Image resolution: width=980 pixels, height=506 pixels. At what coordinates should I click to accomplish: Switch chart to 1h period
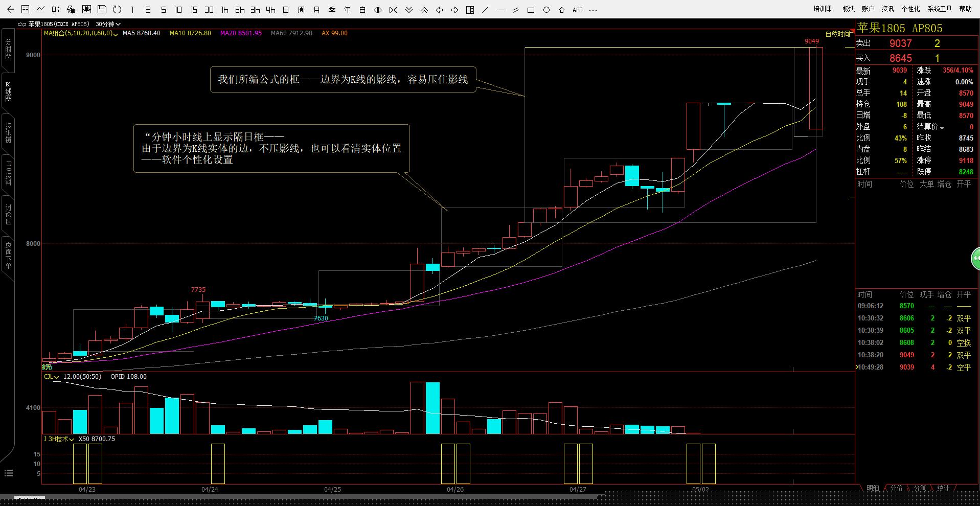pos(224,10)
